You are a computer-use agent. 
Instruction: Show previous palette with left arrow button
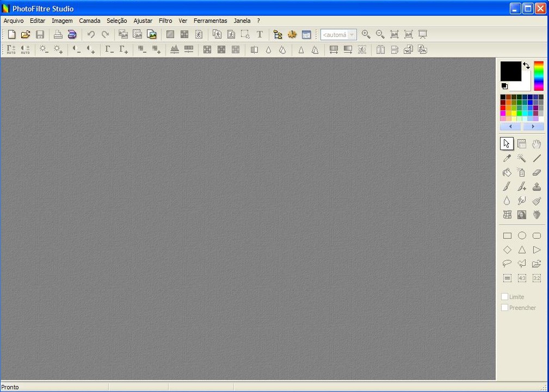point(510,126)
